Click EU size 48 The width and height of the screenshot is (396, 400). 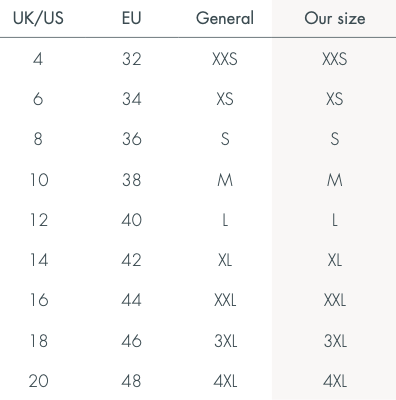(x=131, y=381)
